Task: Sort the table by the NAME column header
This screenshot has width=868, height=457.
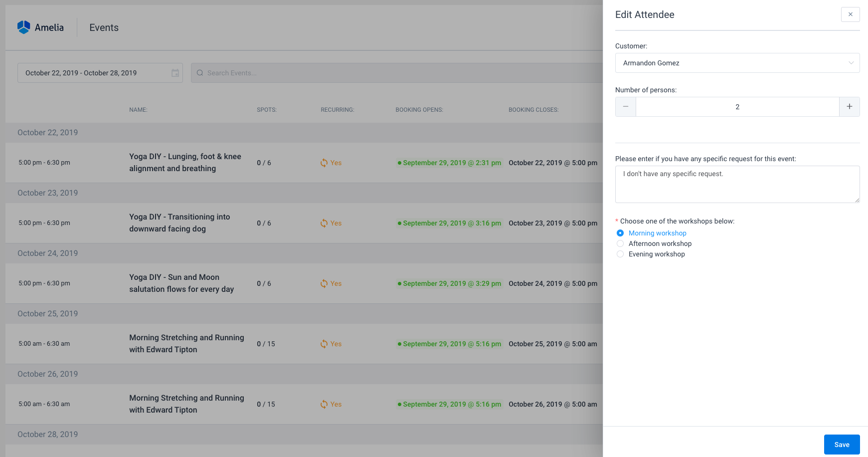Action: click(138, 110)
